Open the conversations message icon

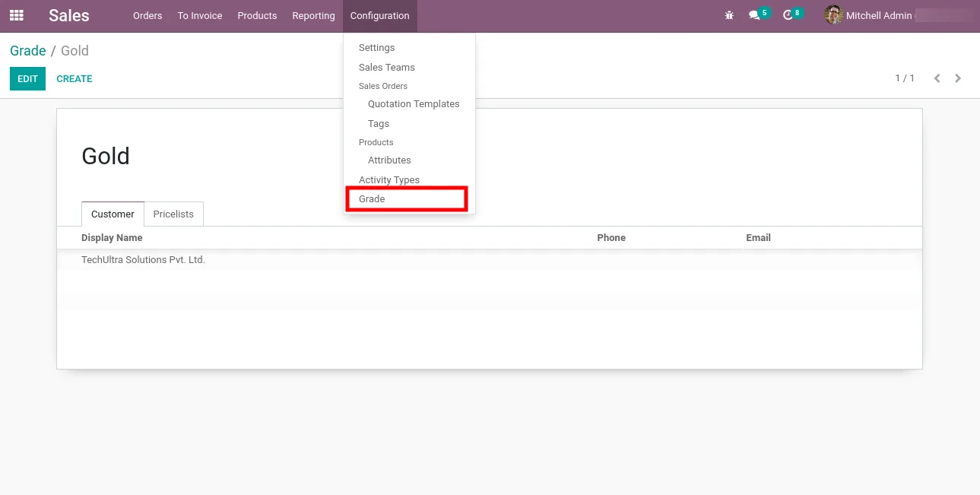pos(754,15)
